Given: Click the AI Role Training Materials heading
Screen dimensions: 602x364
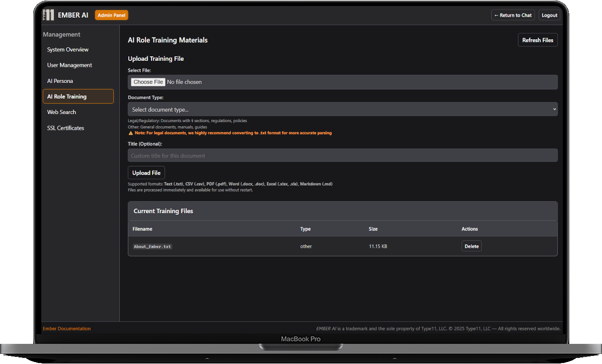Looking at the screenshot, I should pos(168,40).
